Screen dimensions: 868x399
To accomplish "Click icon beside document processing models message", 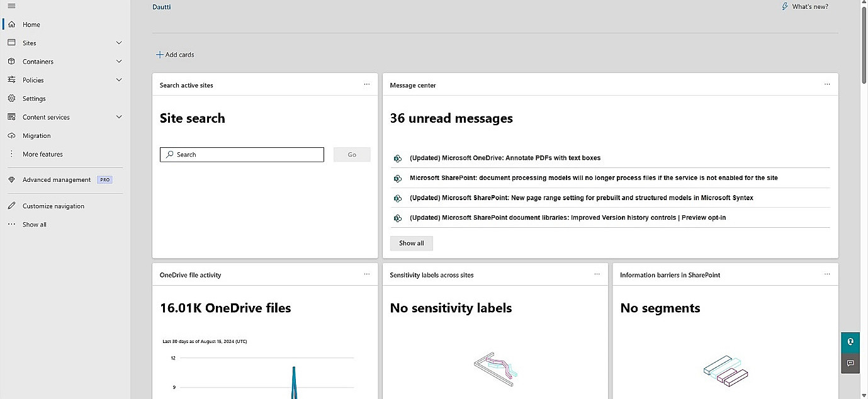I will coord(397,178).
